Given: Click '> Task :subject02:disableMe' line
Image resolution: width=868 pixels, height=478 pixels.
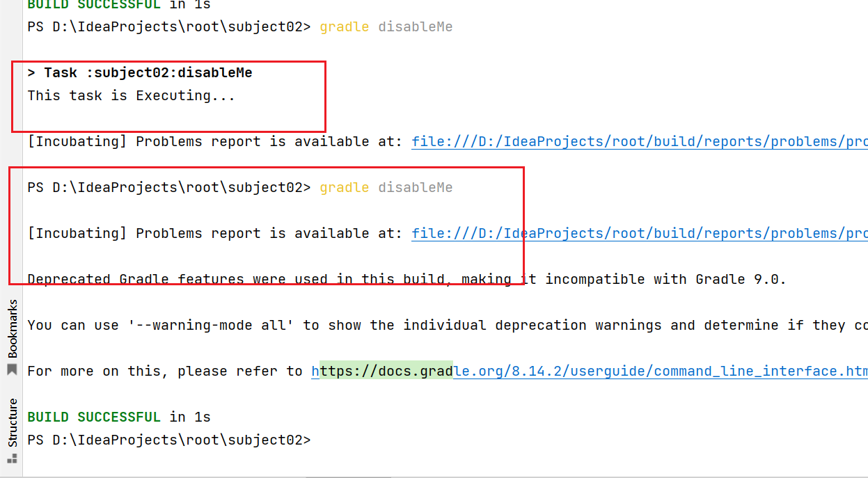Looking at the screenshot, I should pyautogui.click(x=140, y=72).
